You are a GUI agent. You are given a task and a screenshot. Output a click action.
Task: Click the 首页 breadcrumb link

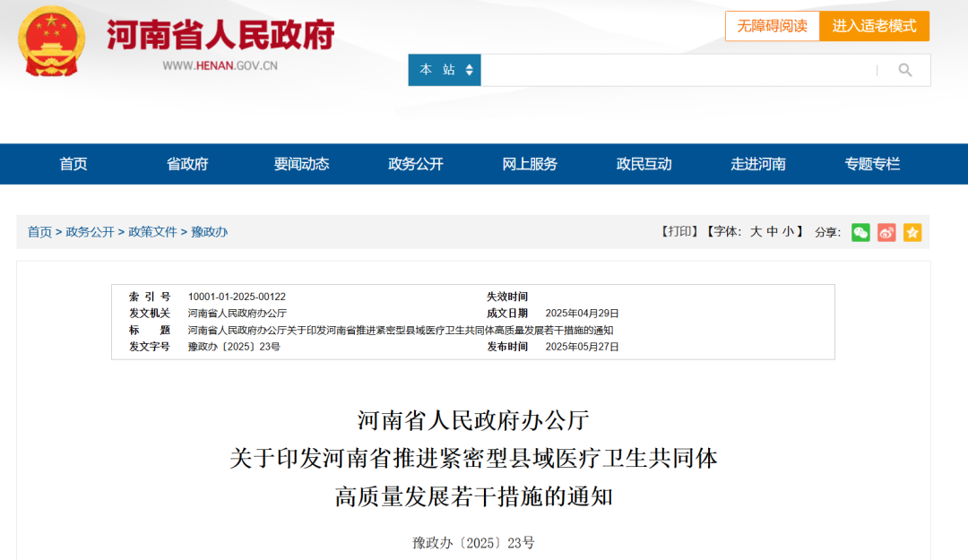39,232
